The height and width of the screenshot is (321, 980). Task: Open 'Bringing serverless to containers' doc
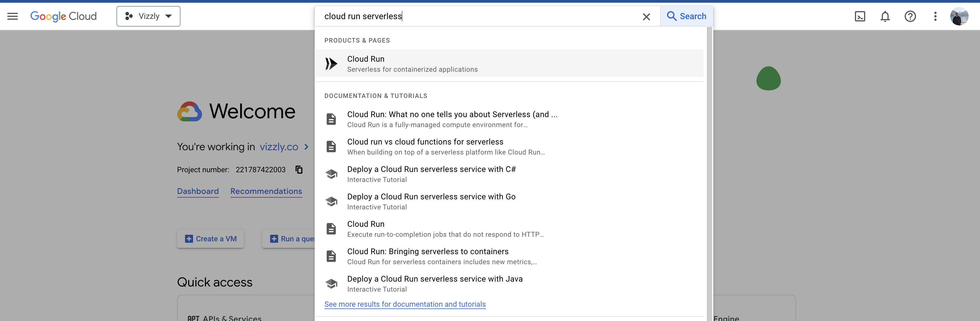509,256
